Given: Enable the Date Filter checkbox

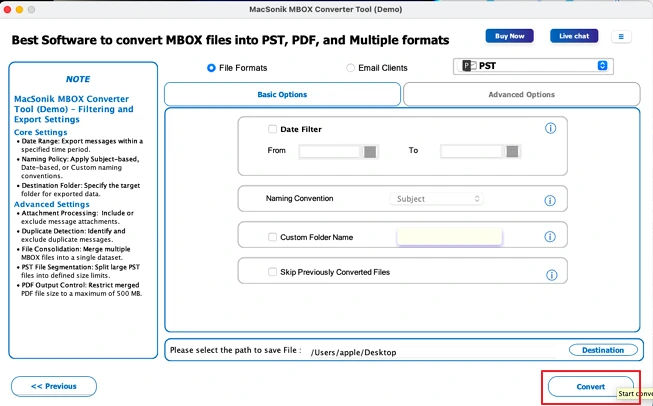Looking at the screenshot, I should coord(272,129).
